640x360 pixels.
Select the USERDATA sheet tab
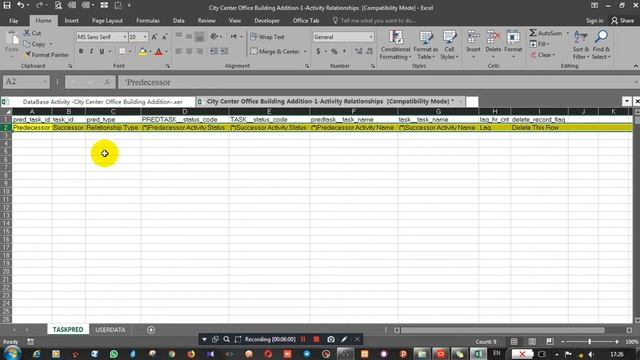[110, 330]
